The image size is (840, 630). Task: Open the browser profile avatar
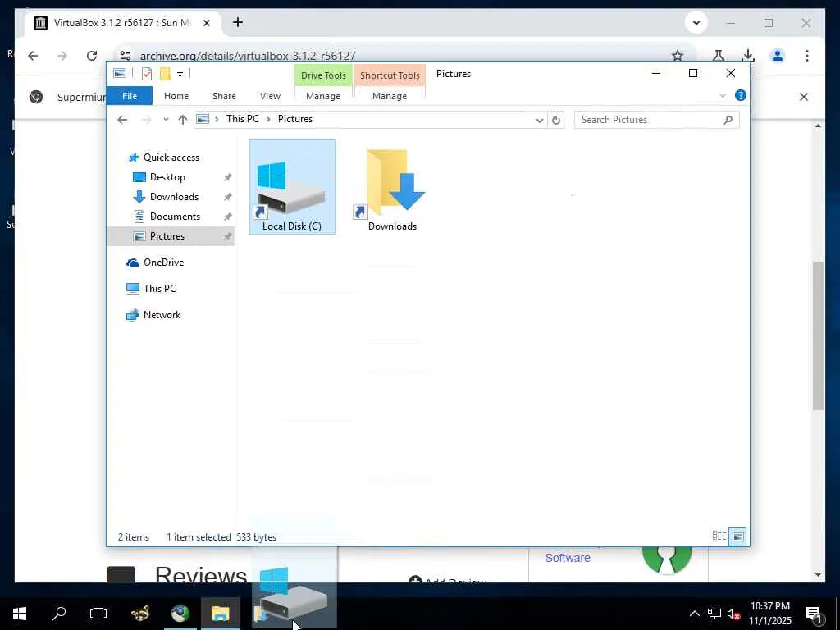pos(778,55)
